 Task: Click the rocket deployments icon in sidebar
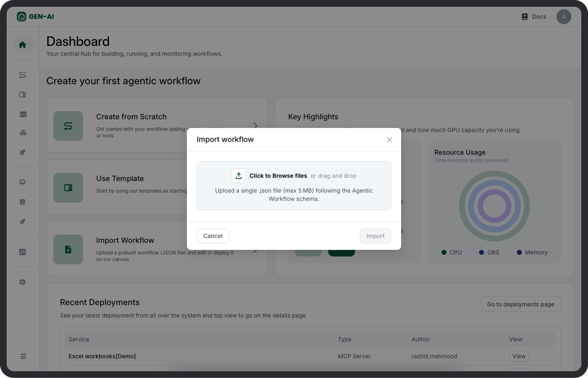(23, 152)
